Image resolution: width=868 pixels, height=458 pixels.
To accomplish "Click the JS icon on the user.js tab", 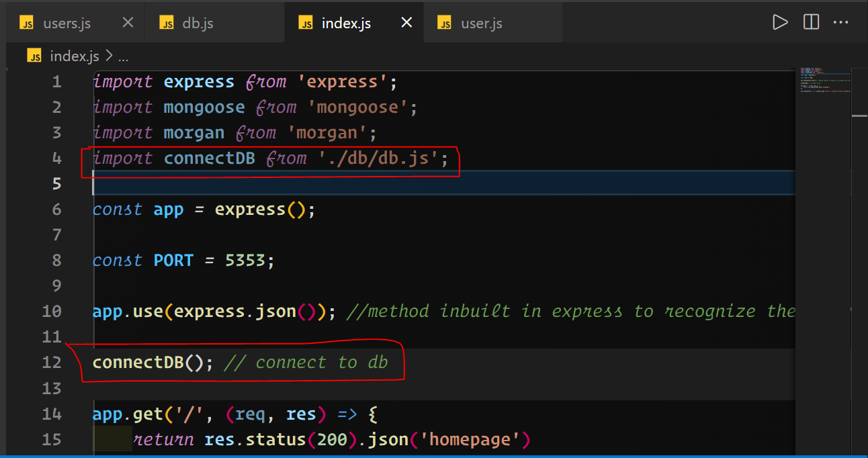I will (x=445, y=22).
